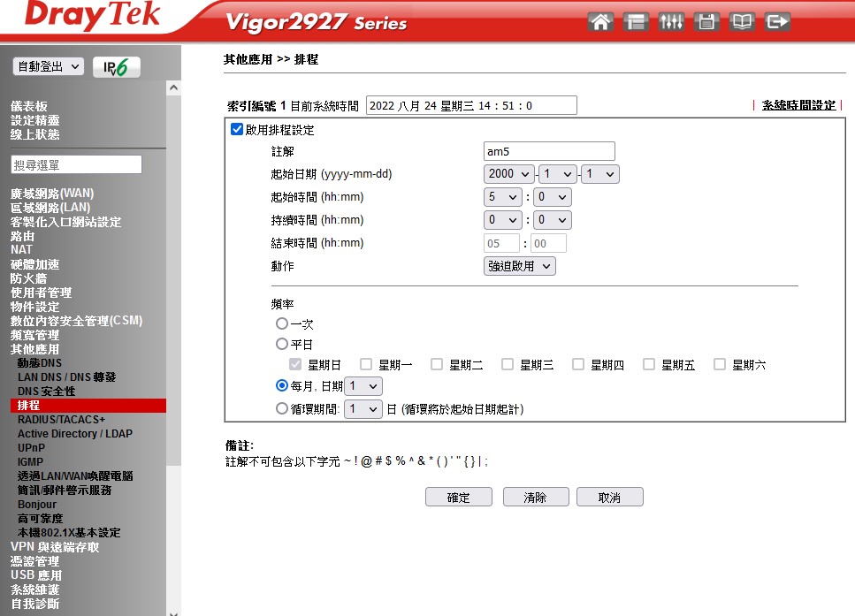Open the 持續時間 hour dropdown
The height and width of the screenshot is (616, 855).
pos(503,220)
